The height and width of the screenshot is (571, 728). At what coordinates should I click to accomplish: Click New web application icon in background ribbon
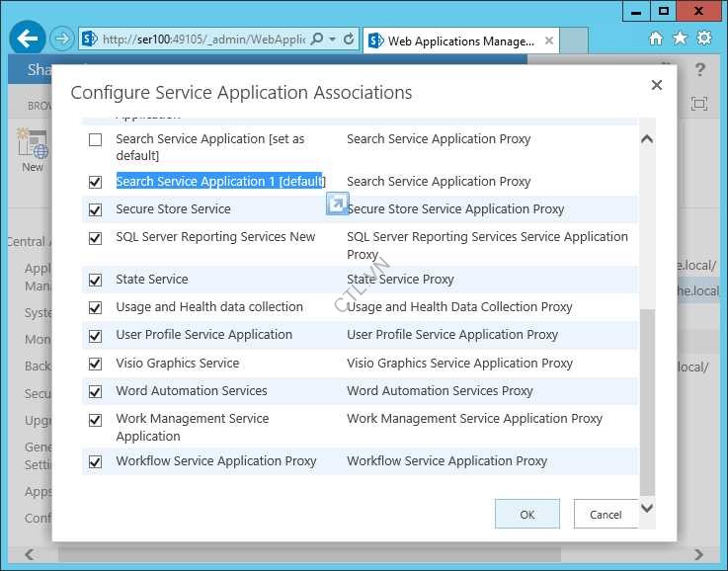click(33, 151)
